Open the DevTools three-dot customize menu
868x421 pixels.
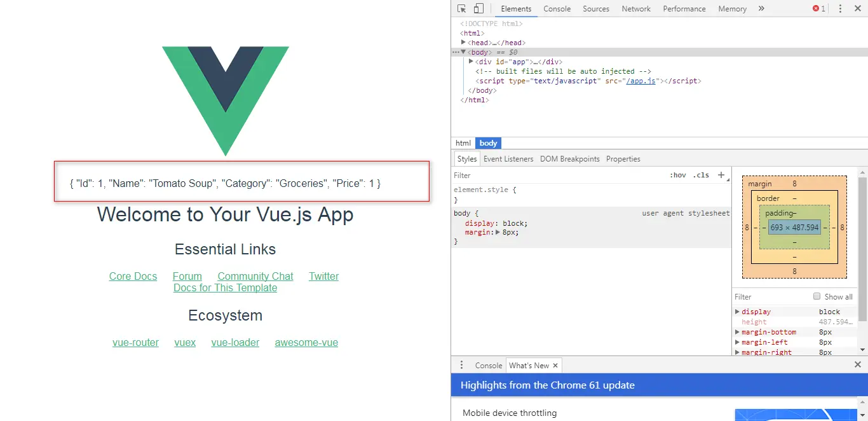tap(840, 9)
